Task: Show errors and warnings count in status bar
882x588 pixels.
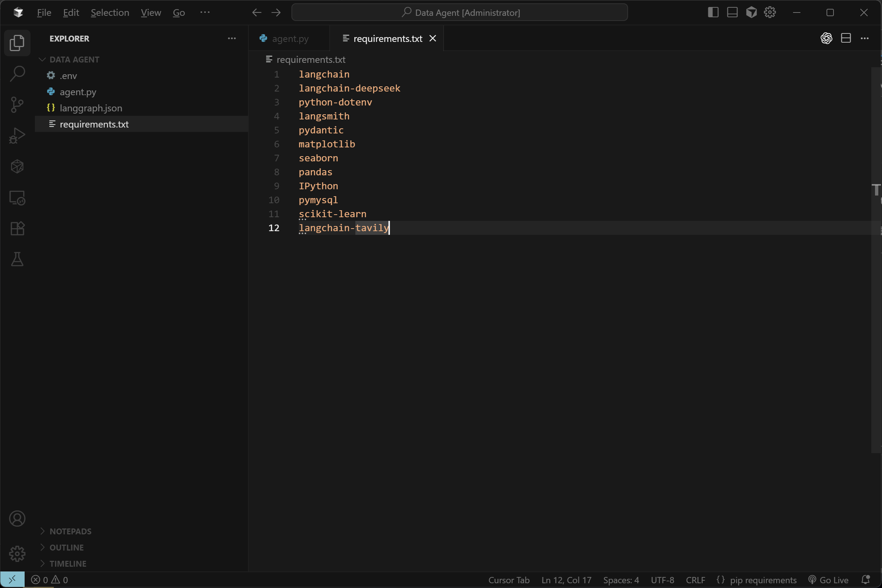Action: click(x=49, y=580)
